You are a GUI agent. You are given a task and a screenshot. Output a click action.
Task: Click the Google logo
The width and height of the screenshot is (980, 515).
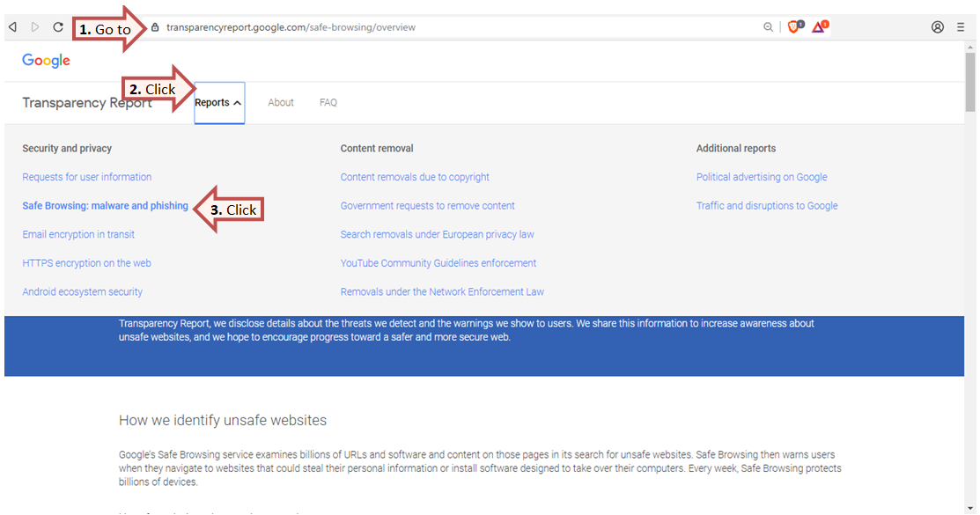(47, 61)
